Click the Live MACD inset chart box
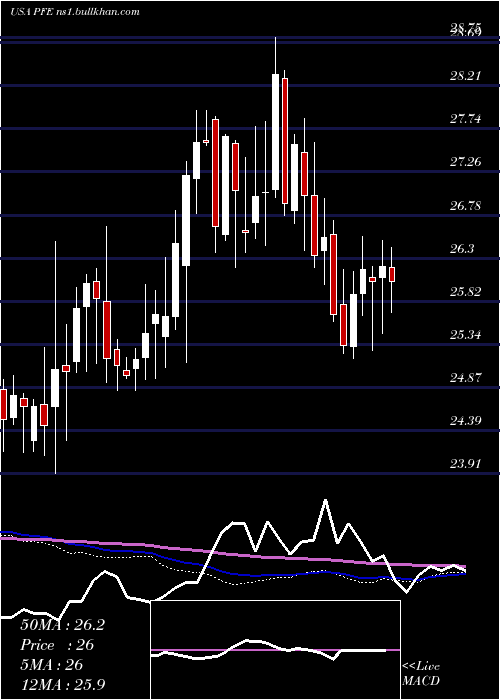 point(275,650)
